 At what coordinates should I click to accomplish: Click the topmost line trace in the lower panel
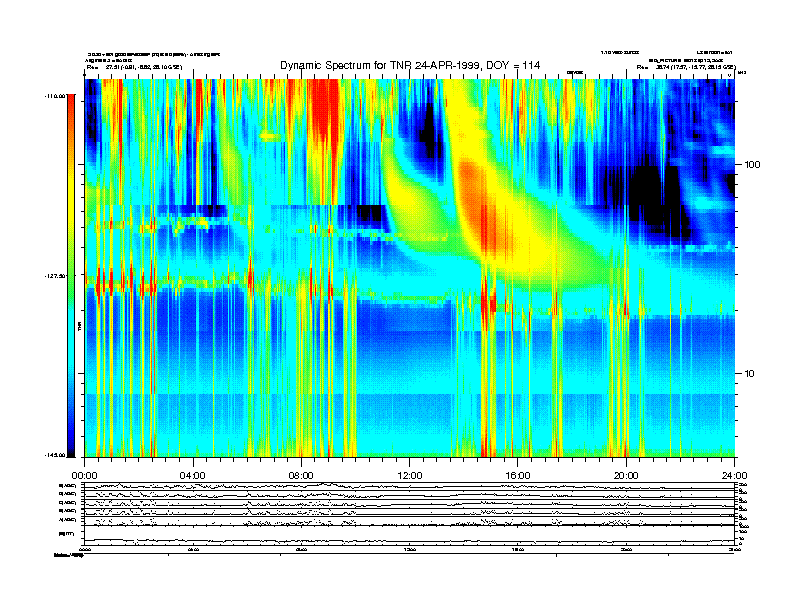409,486
